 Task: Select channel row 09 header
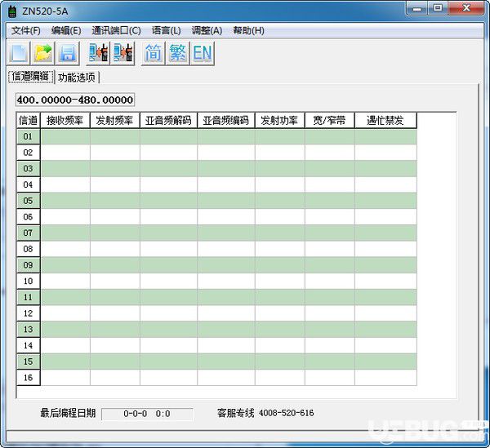[28, 265]
